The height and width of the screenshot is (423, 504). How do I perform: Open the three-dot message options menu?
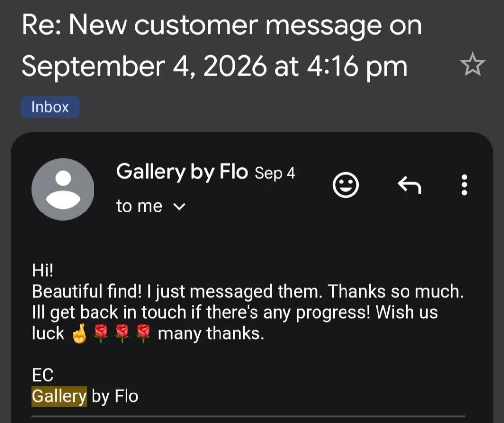point(464,184)
